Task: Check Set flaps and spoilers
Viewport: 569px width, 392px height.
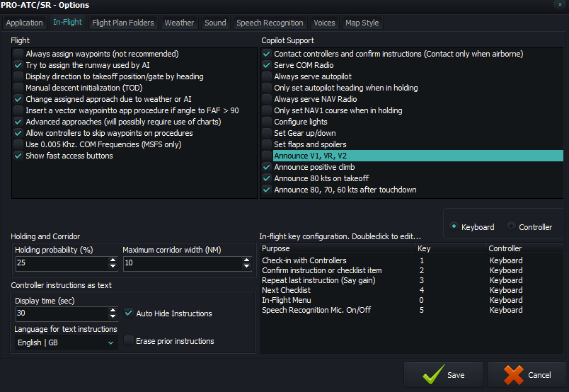Action: pyautogui.click(x=267, y=144)
